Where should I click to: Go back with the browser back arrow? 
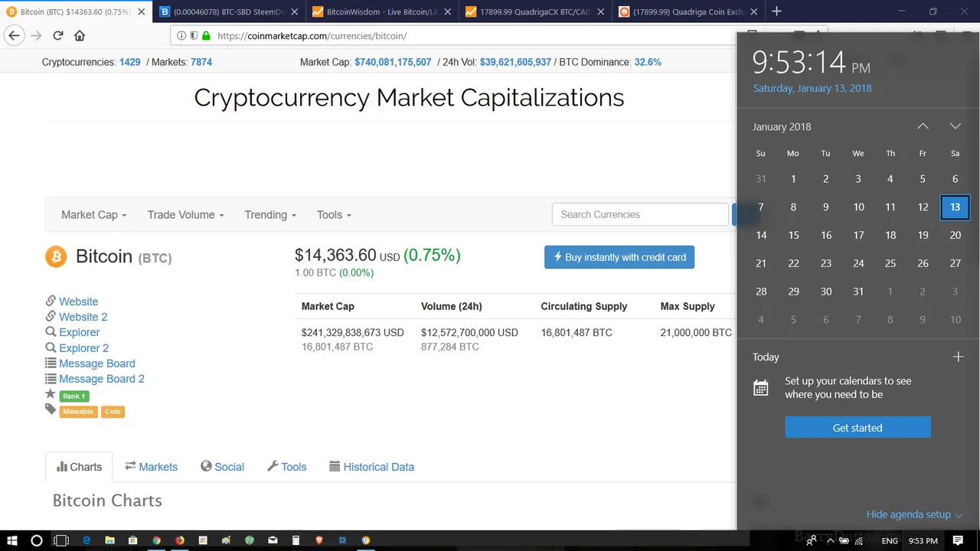tap(14, 36)
